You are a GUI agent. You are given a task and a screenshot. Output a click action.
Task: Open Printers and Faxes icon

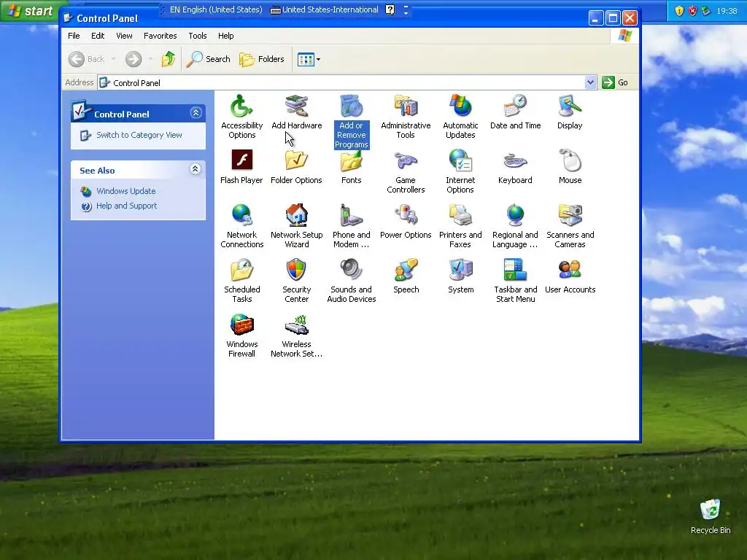pyautogui.click(x=460, y=226)
